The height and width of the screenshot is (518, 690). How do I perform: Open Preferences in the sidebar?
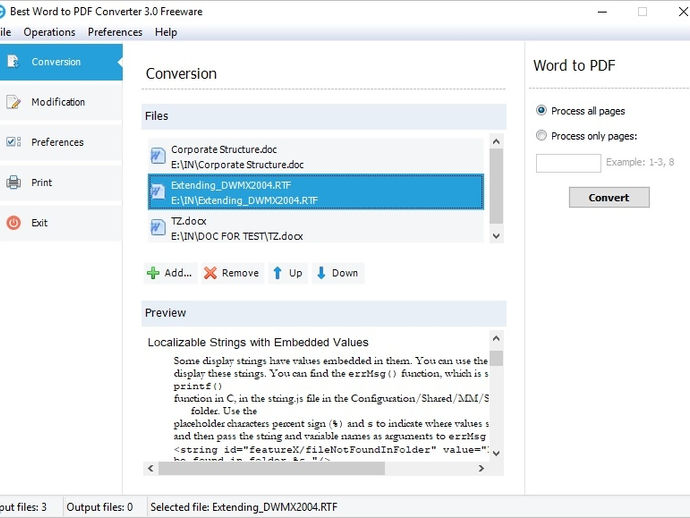(x=61, y=142)
